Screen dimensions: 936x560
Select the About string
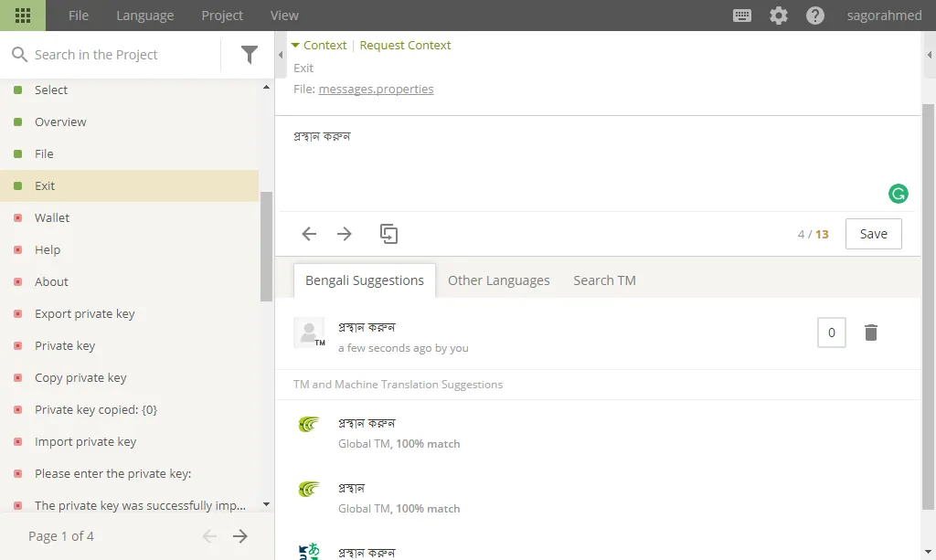(x=129, y=281)
